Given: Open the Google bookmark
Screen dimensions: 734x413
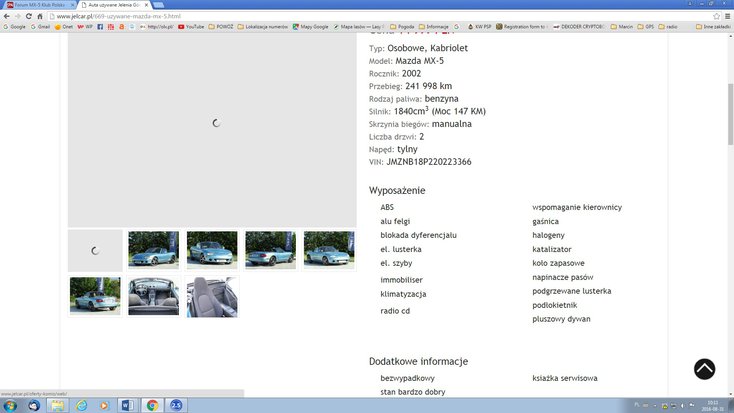Looking at the screenshot, I should pos(14,27).
